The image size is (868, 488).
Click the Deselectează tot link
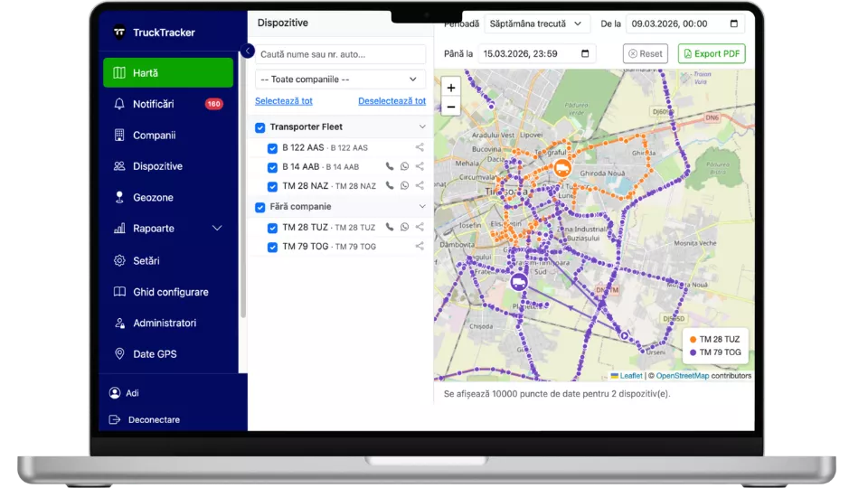point(392,100)
